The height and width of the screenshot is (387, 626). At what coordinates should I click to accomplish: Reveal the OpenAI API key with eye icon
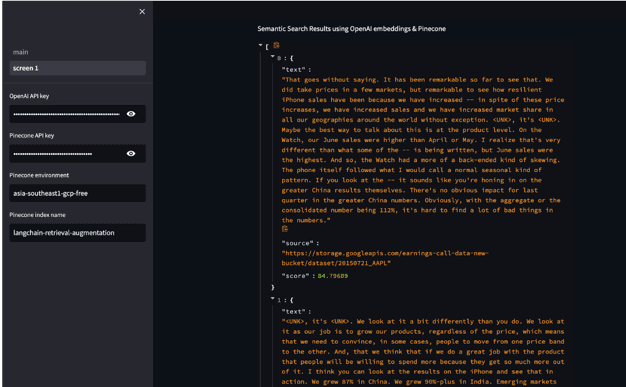point(131,114)
